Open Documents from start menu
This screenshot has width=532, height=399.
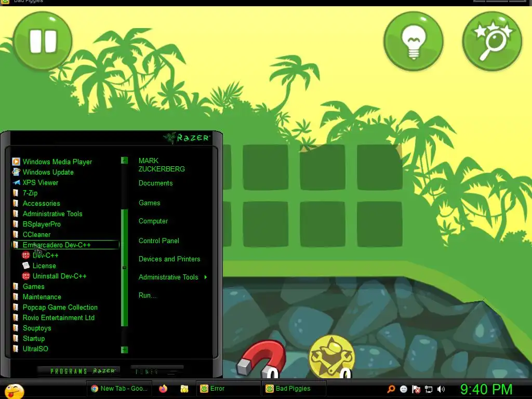(155, 183)
